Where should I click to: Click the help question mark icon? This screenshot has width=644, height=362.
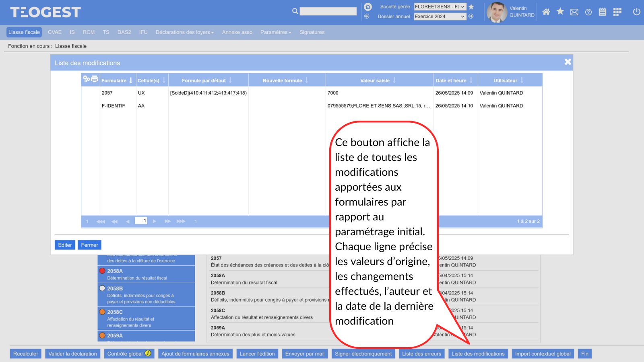[x=588, y=12]
